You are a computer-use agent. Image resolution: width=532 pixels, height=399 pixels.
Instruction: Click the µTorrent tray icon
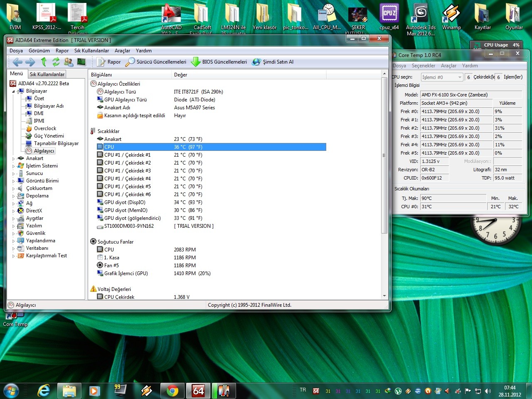click(398, 391)
